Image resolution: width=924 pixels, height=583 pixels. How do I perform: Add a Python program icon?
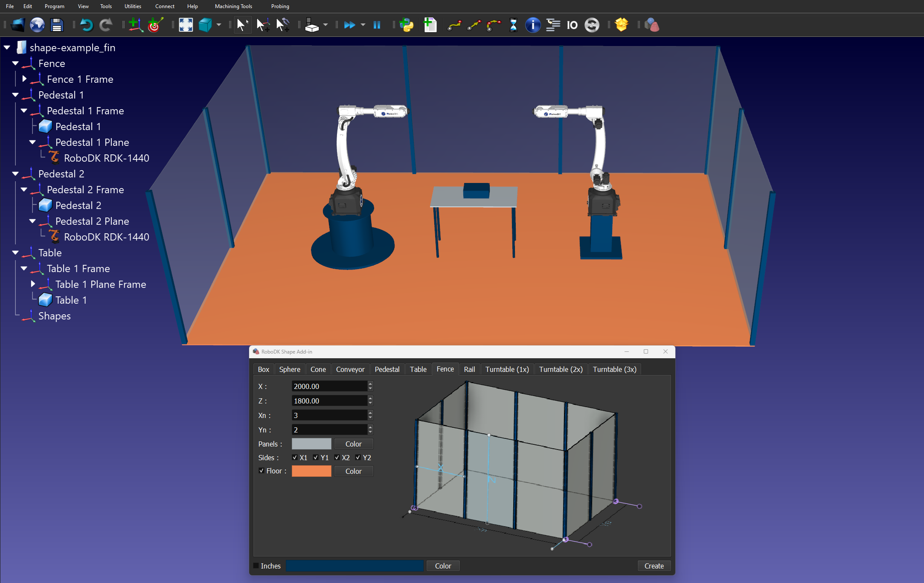coord(407,25)
